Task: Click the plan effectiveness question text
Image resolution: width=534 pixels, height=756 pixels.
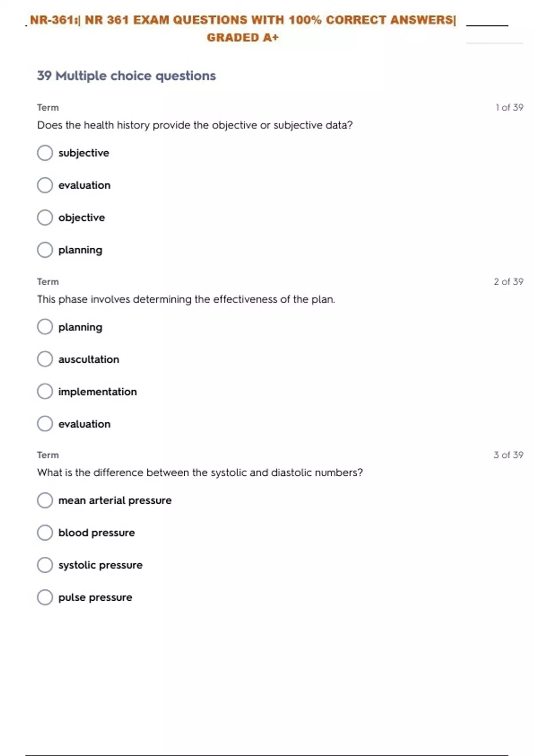Action: coord(186,299)
